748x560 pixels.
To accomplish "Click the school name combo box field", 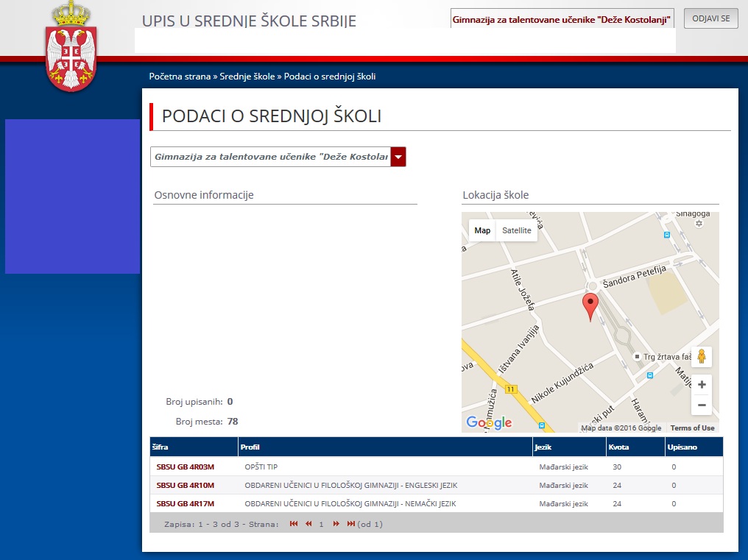I will point(270,157).
